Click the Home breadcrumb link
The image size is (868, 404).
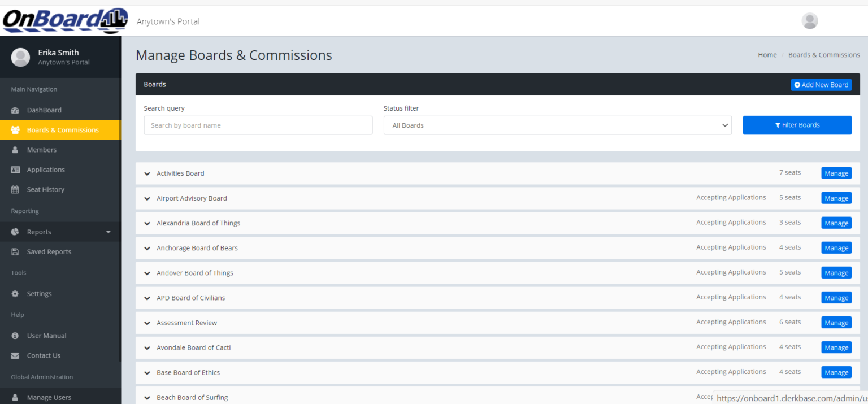tap(767, 55)
